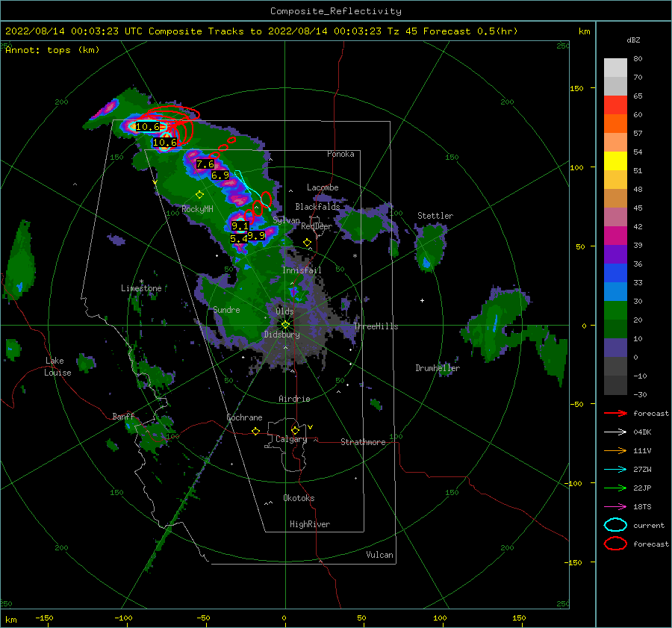Viewport: 672px width, 628px height.
Task: Click the 'Annot: tops (km)' annotation text
Action: [x=52, y=50]
